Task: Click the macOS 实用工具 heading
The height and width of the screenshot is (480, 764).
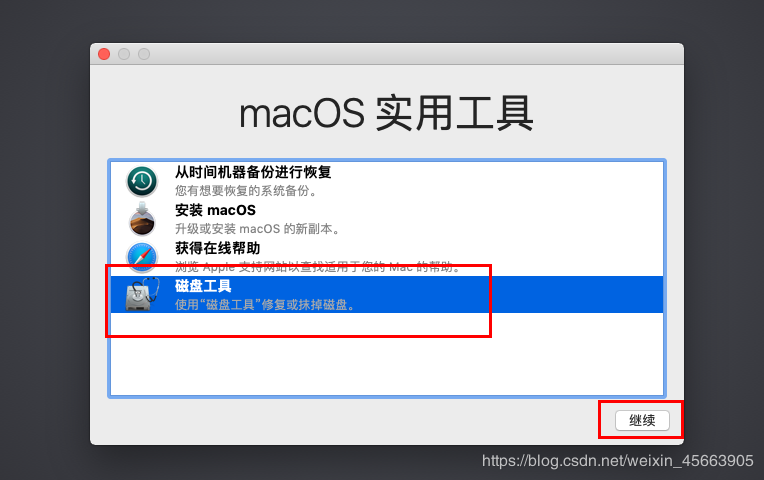Action: pyautogui.click(x=386, y=114)
